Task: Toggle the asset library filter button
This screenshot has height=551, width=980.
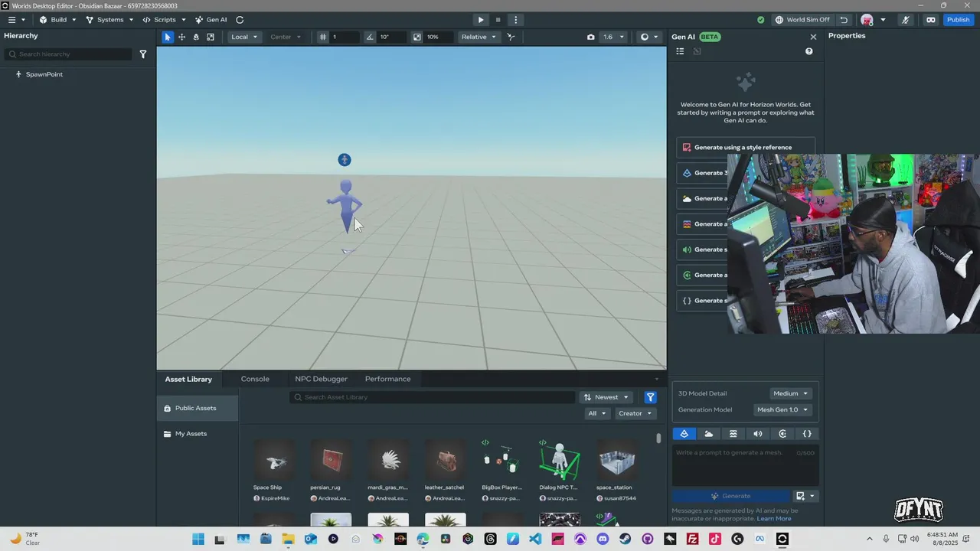Action: pos(650,397)
